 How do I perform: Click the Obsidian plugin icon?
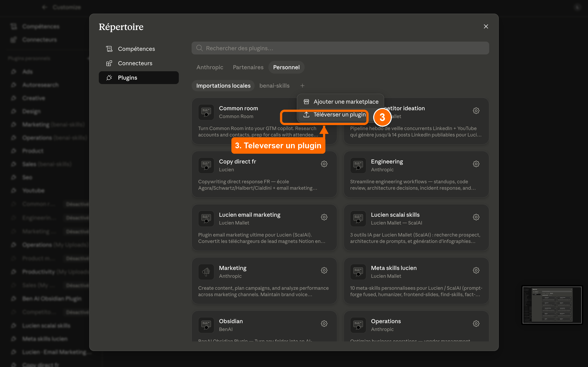(206, 325)
